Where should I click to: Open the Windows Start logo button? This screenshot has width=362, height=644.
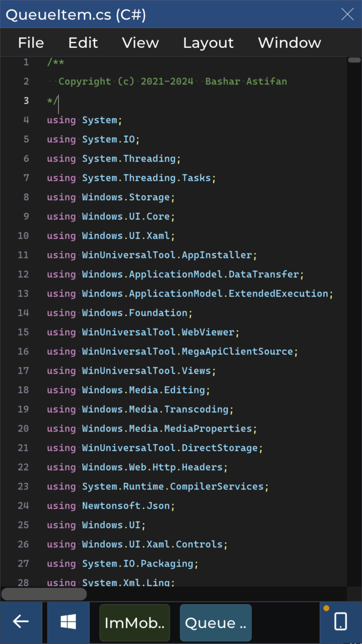tap(68, 622)
